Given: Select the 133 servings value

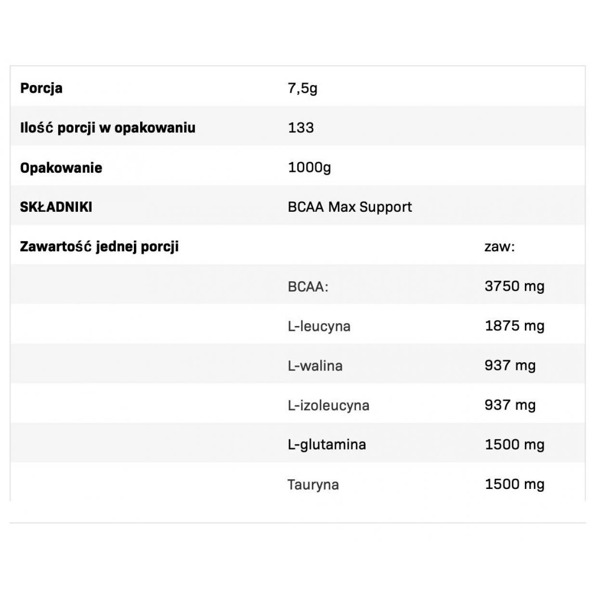Looking at the screenshot, I should pos(300,128).
